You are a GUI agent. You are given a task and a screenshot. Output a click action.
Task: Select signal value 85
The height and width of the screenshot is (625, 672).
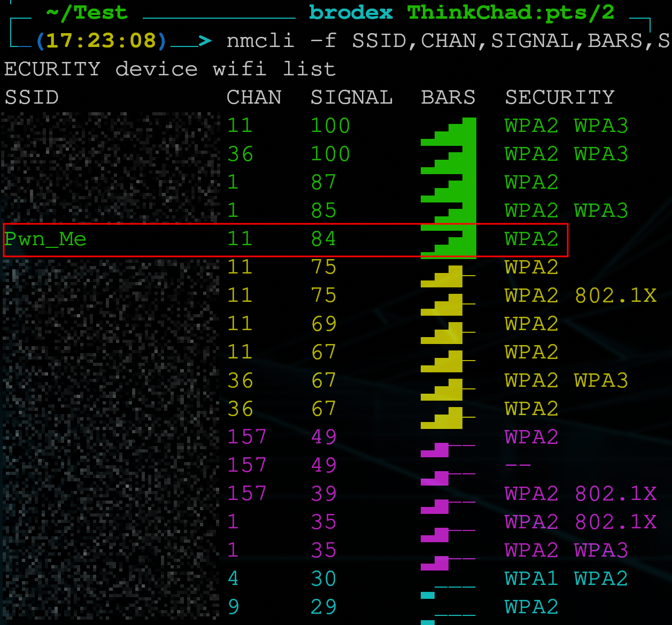pyautogui.click(x=324, y=210)
